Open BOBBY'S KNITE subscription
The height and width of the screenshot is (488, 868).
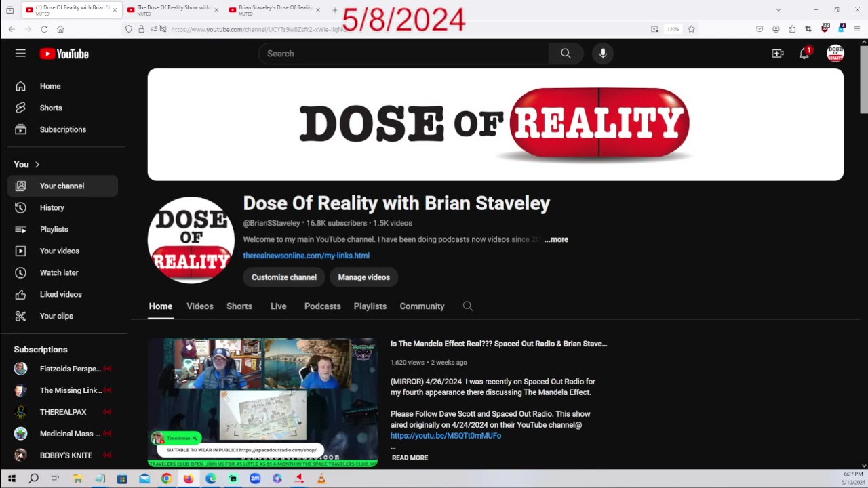(62, 455)
